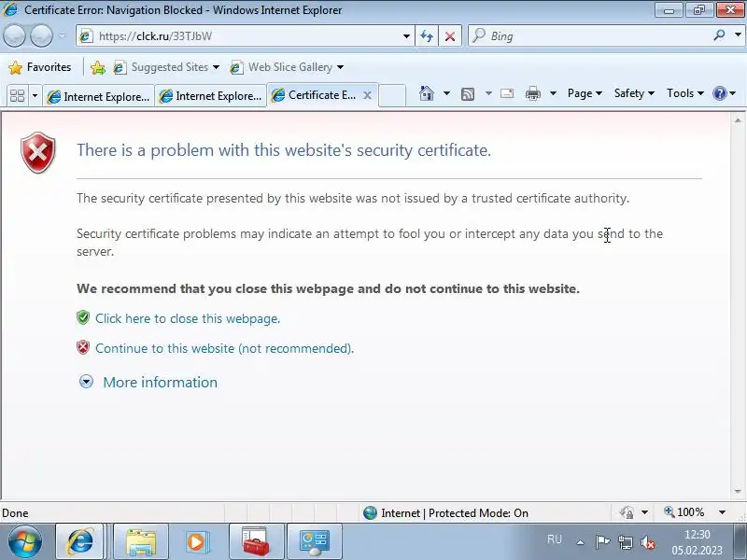The height and width of the screenshot is (560, 747).
Task: Click the Home toolbar icon
Action: 427,93
